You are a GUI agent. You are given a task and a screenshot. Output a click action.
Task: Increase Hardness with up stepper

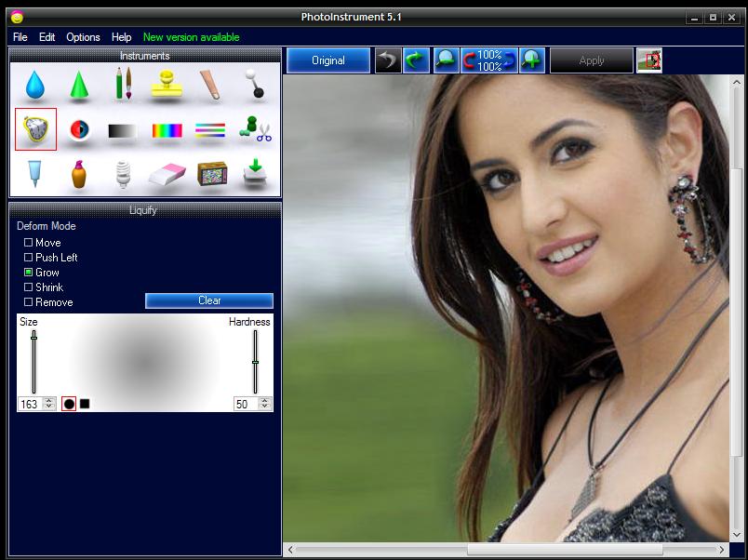[x=265, y=401]
